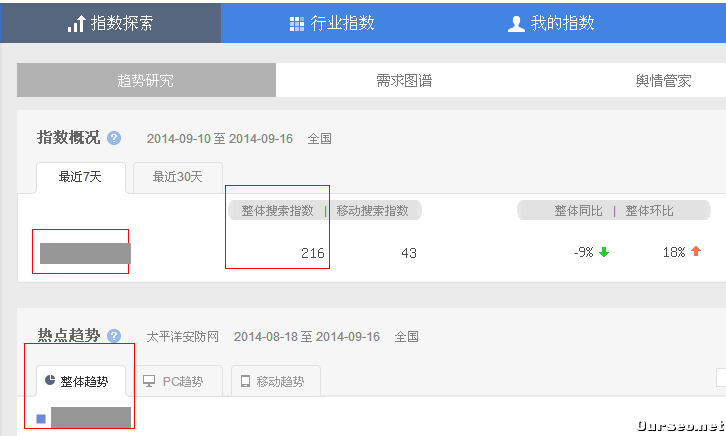The height and width of the screenshot is (436, 726).
Task: Click the user icon beside 我的指数
Action: 516,23
